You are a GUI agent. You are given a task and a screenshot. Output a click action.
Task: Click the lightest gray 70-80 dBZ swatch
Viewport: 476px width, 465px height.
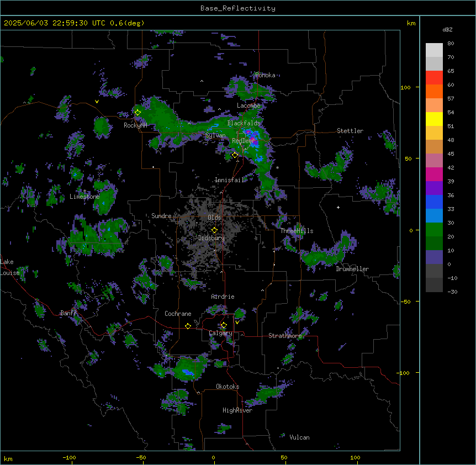tap(434, 50)
